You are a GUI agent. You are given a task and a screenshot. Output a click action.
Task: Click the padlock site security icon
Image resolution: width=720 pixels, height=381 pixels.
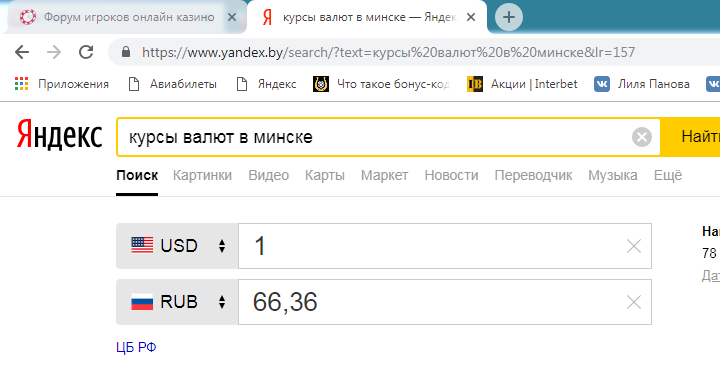[x=126, y=52]
